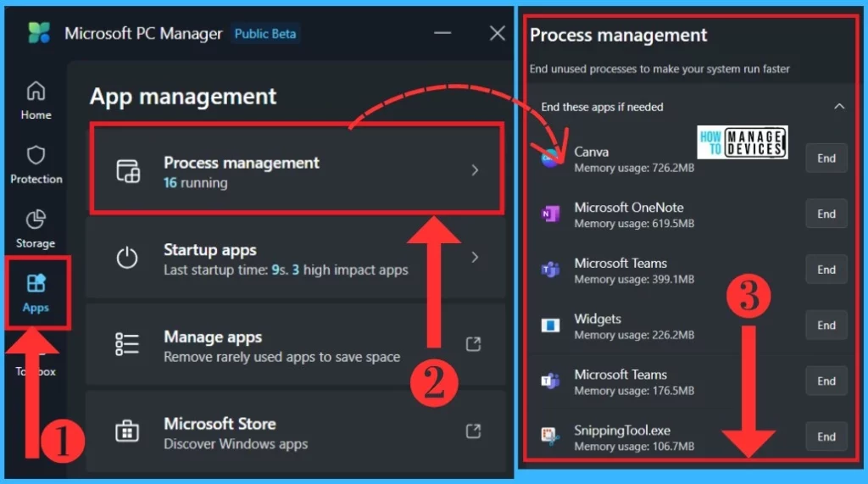
Task: Click 'Remove rarely used apps to save space'
Action: pyautogui.click(x=281, y=357)
